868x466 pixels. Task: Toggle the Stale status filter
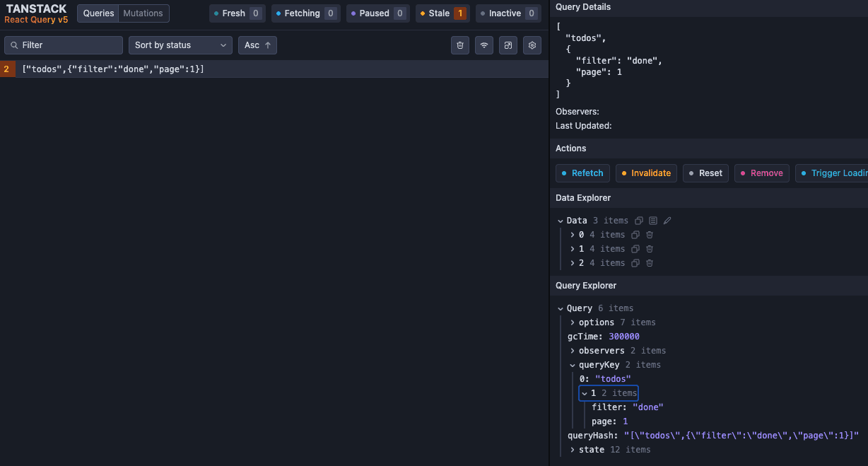(x=441, y=13)
